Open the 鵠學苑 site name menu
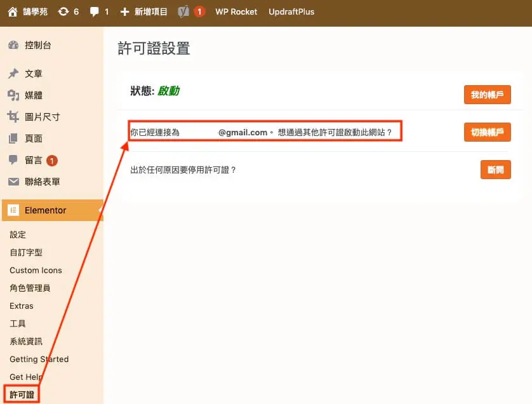532x404 pixels. click(36, 12)
